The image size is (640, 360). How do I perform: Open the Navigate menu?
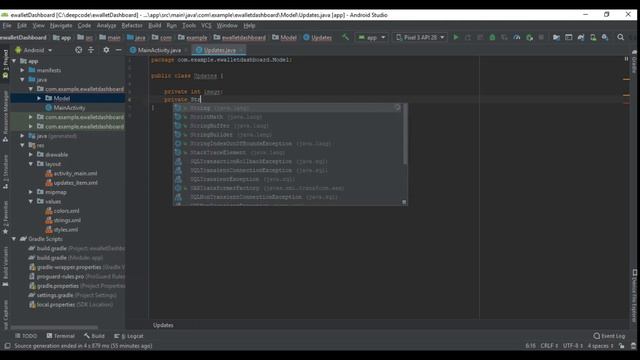click(x=61, y=25)
